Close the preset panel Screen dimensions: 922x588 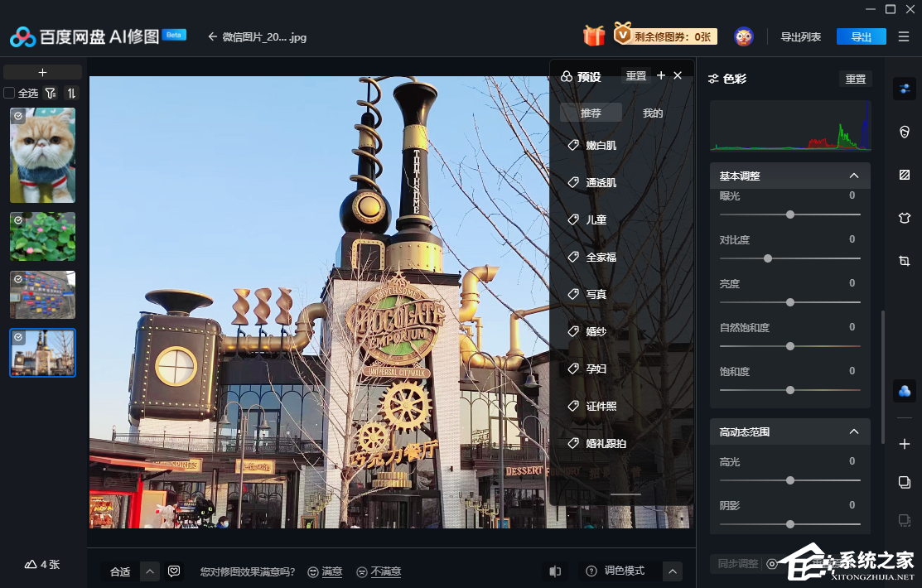[x=678, y=75]
